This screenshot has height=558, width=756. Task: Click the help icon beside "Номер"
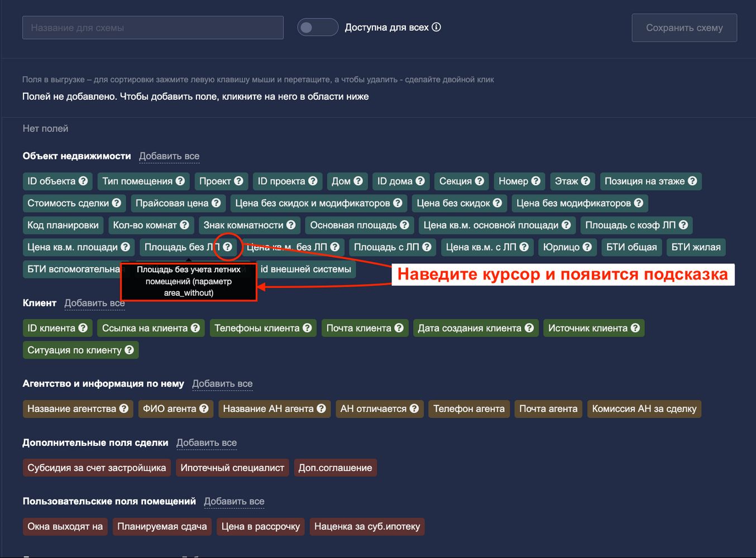click(536, 181)
